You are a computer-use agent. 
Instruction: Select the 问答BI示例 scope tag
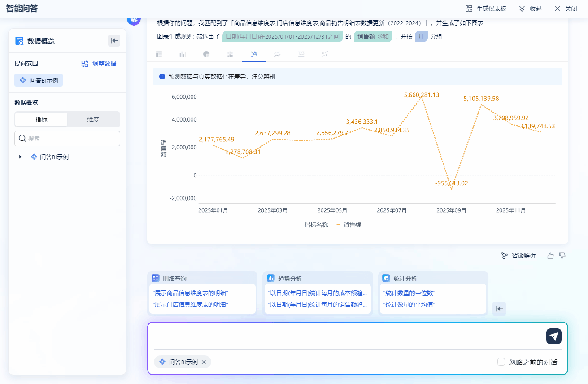(x=39, y=80)
